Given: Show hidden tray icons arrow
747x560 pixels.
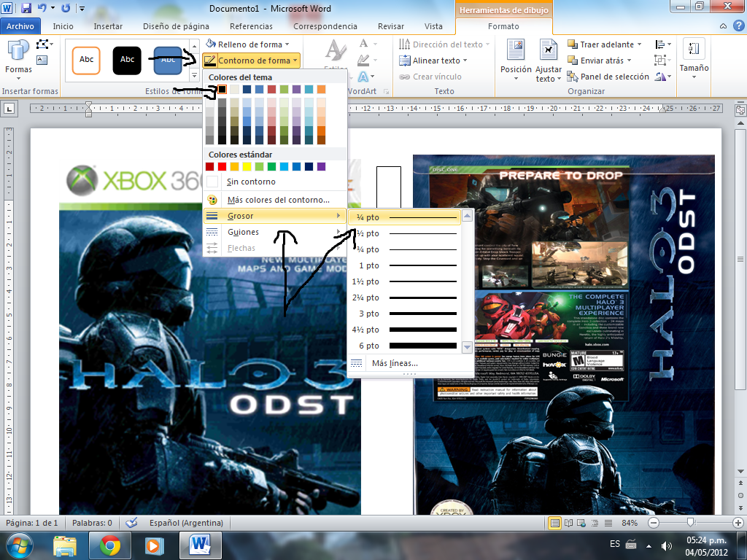Looking at the screenshot, I should tap(649, 545).
